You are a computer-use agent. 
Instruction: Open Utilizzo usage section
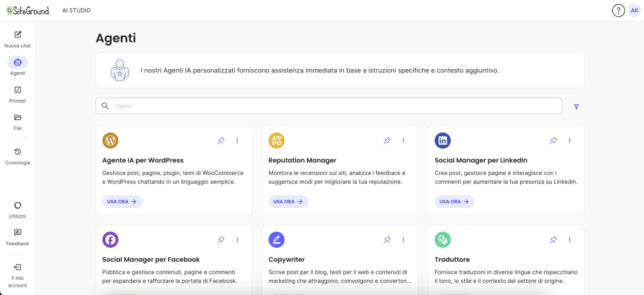[x=18, y=210]
